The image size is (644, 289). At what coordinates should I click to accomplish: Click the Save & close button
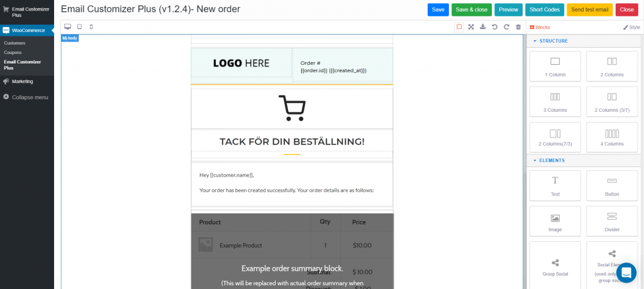(x=472, y=10)
